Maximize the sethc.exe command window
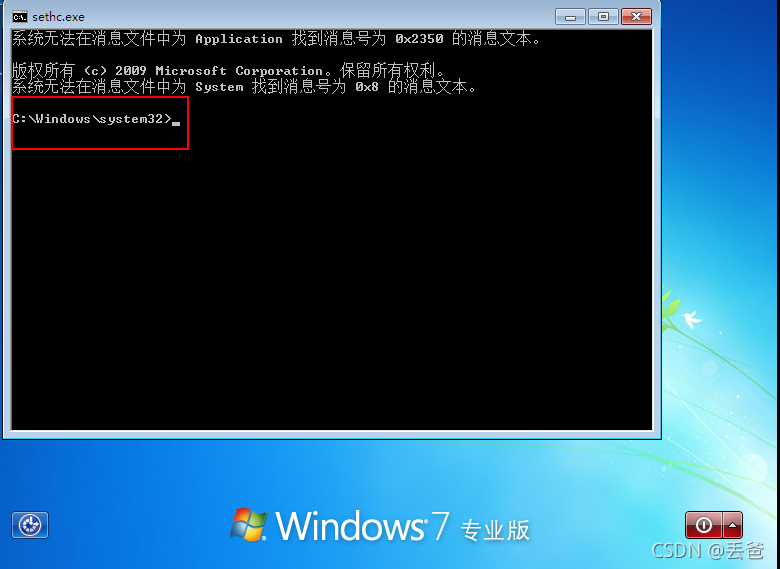 tap(603, 17)
